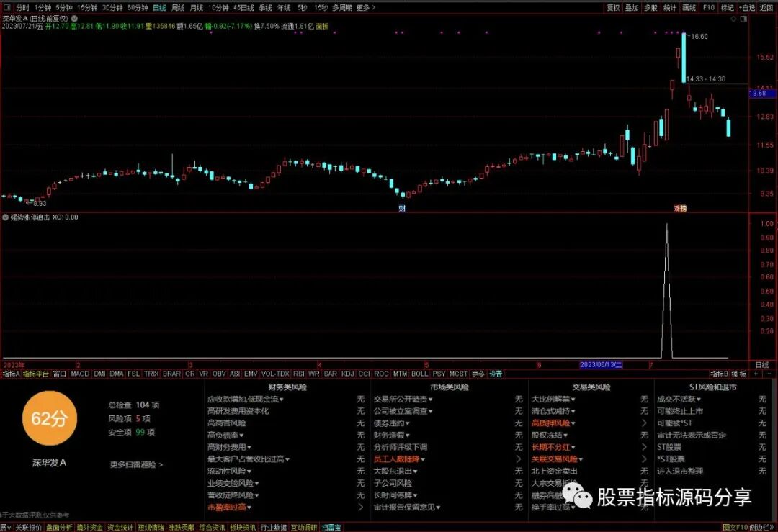Viewport: 778px width, 532px height.
Task: Click the 统计 toolbar button
Action: tap(670, 7)
